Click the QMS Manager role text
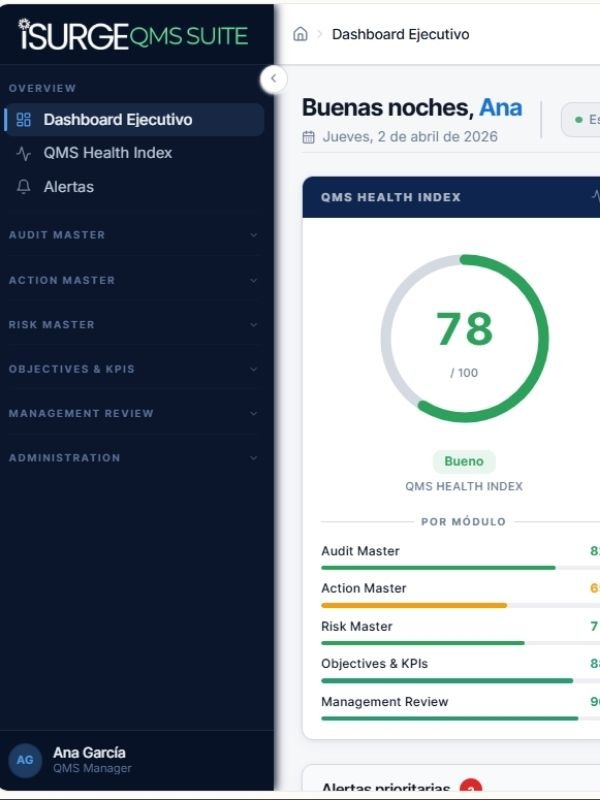Image resolution: width=600 pixels, height=800 pixels. (x=92, y=768)
